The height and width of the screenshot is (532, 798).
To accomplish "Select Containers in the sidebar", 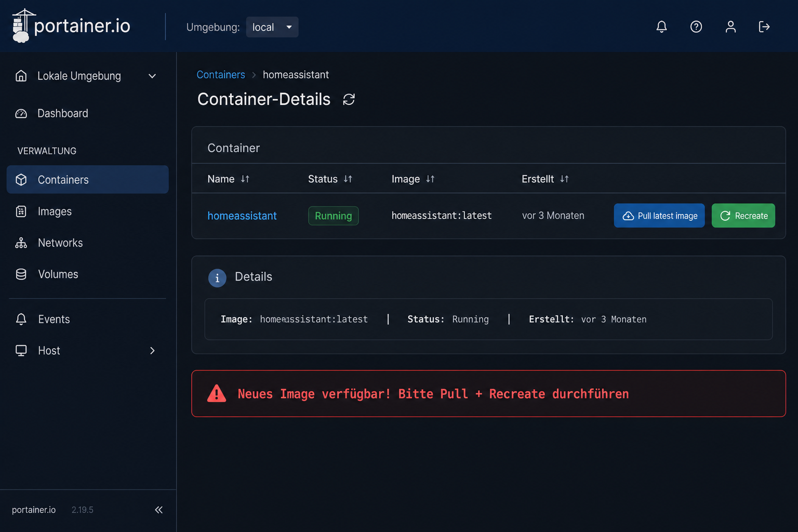I will (x=87, y=180).
